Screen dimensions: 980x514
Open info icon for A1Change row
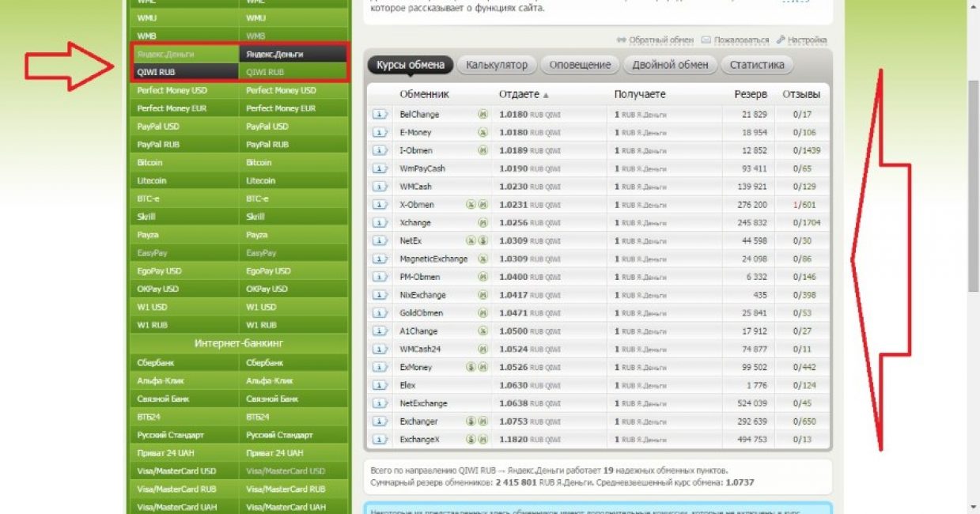click(380, 331)
